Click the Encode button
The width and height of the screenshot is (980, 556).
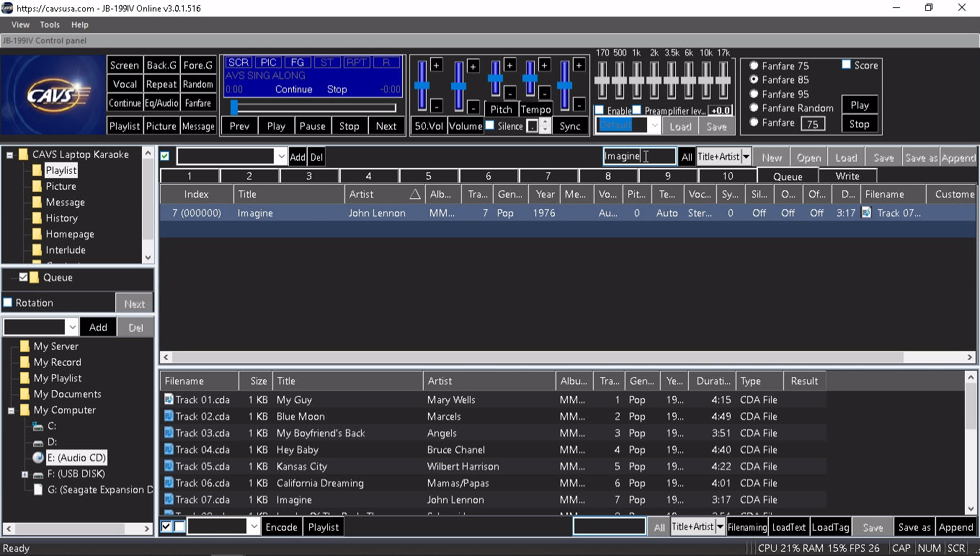[x=281, y=527]
